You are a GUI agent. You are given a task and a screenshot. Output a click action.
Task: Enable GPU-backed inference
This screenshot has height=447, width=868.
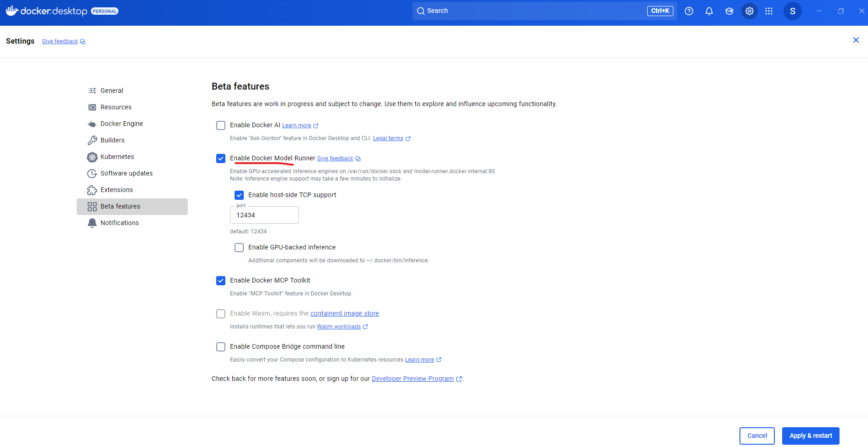coord(239,247)
